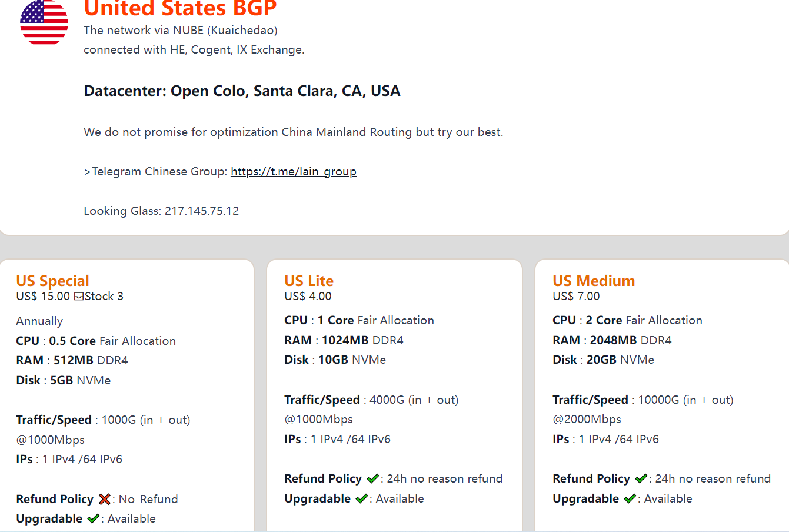Click '20GB NVMe' disk line
The height and width of the screenshot is (532, 789).
[x=604, y=360]
